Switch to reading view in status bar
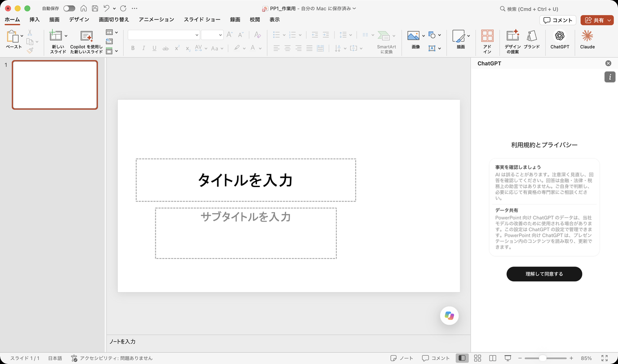Screen dimensions: 618x364 pyautogui.click(x=493, y=358)
